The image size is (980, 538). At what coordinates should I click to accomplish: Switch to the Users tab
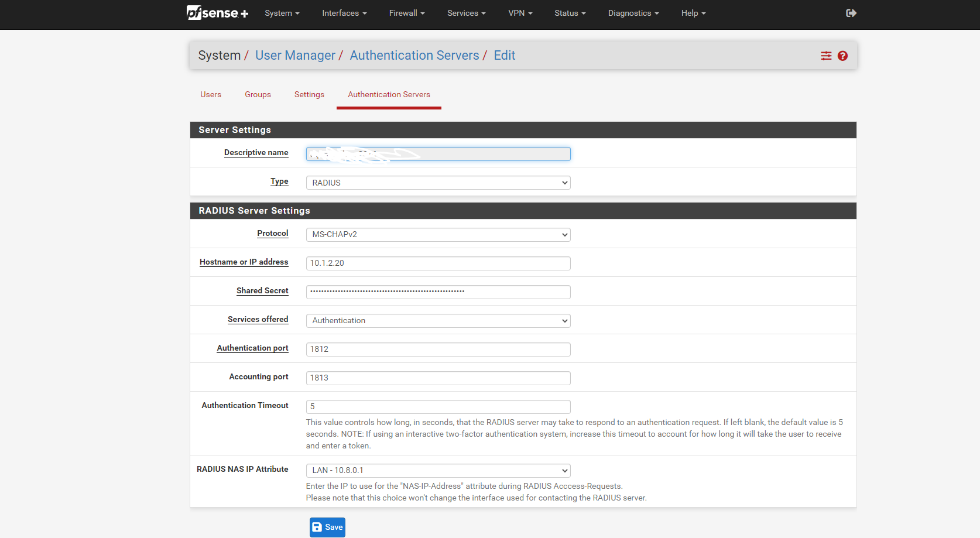211,95
